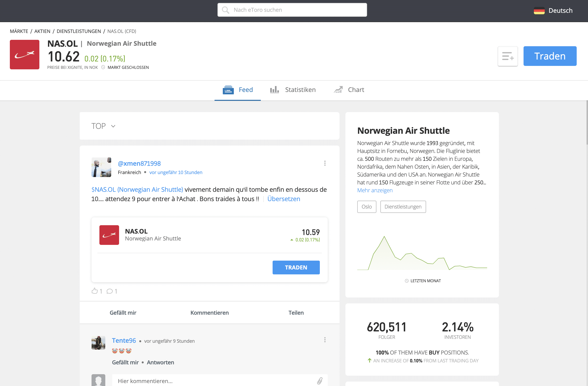588x386 pixels.
Task: Click Übersetzen to translate the post
Action: click(x=284, y=199)
